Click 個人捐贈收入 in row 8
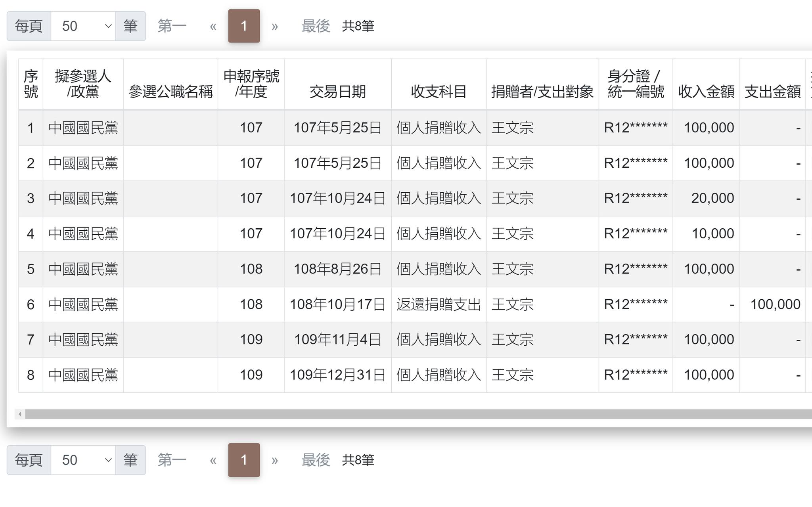This screenshot has height=507, width=812. (439, 375)
